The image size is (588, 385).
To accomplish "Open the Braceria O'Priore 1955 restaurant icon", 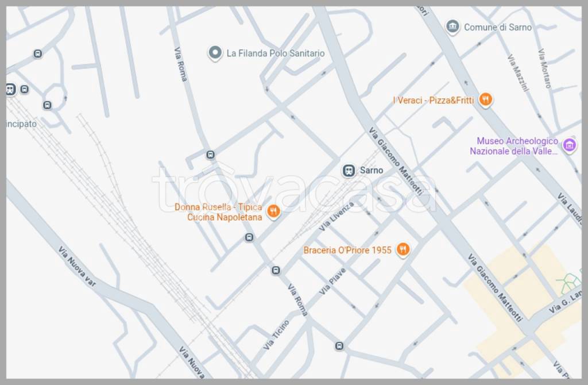I will [x=403, y=250].
